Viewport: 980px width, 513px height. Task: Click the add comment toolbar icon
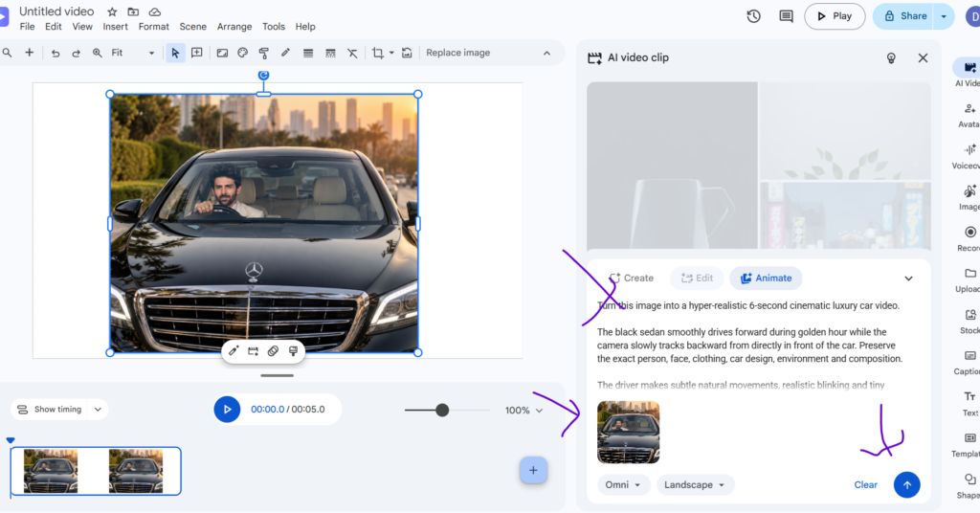point(197,53)
